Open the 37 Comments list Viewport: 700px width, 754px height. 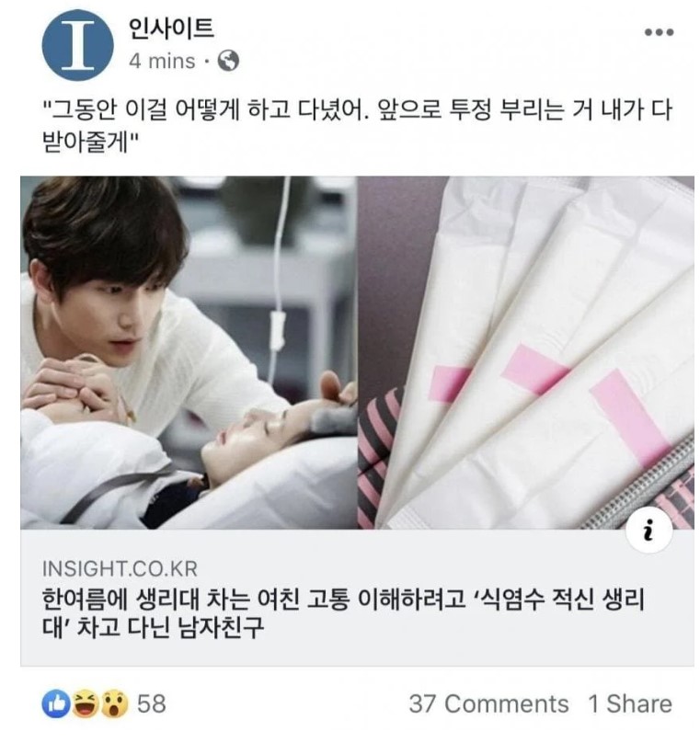click(x=488, y=704)
